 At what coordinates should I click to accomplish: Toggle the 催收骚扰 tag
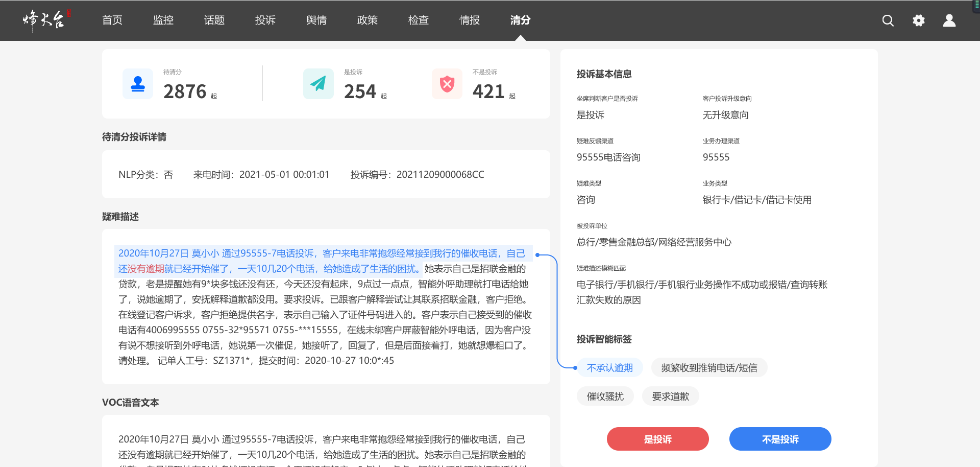pos(605,396)
